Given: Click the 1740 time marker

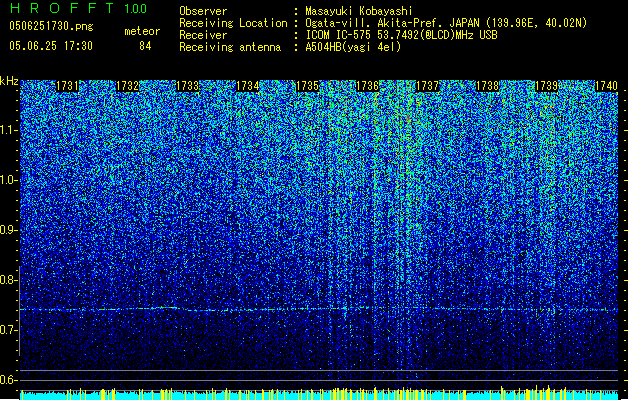Looking at the screenshot, I should [606, 86].
